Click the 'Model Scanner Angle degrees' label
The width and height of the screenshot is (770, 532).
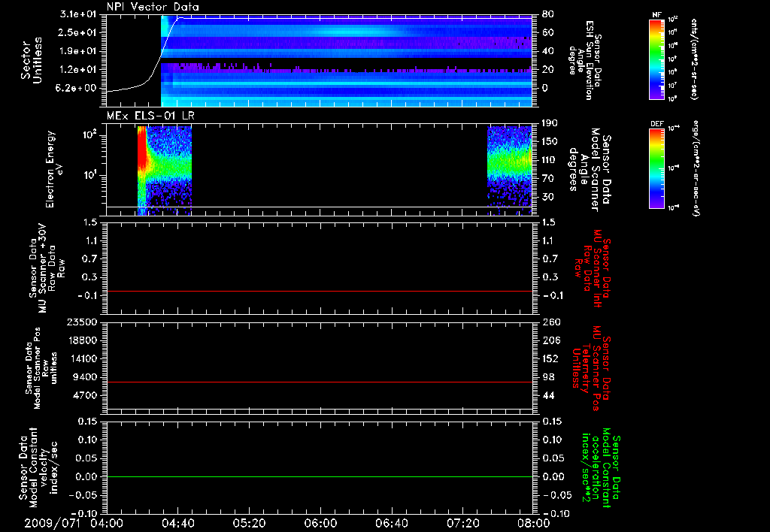point(590,169)
